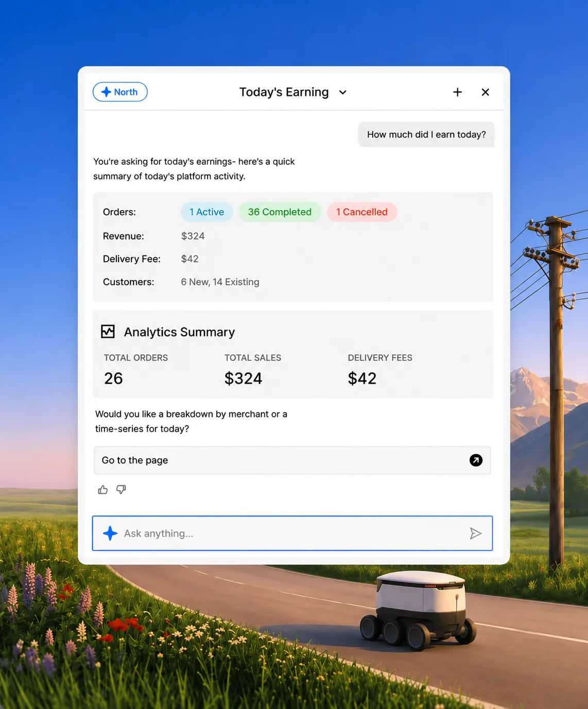Select the 1 Cancelled orders chip
Image resolution: width=588 pixels, height=709 pixels.
click(362, 212)
